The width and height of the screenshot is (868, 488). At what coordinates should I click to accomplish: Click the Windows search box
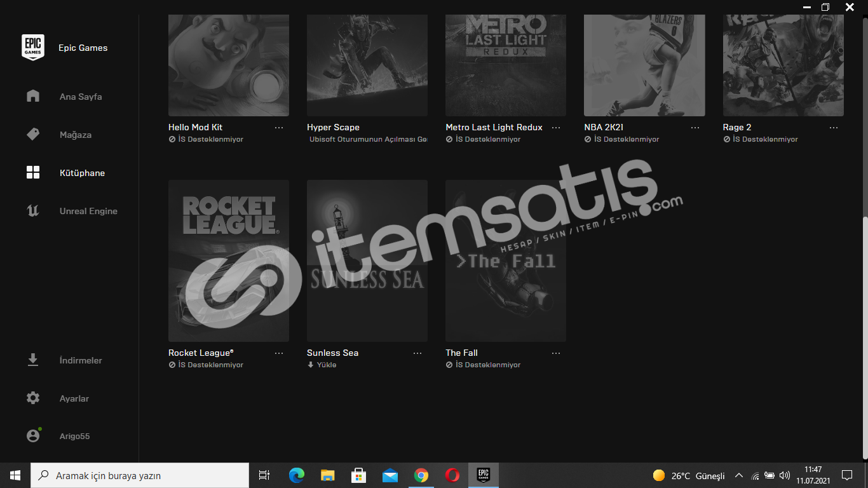(x=140, y=475)
